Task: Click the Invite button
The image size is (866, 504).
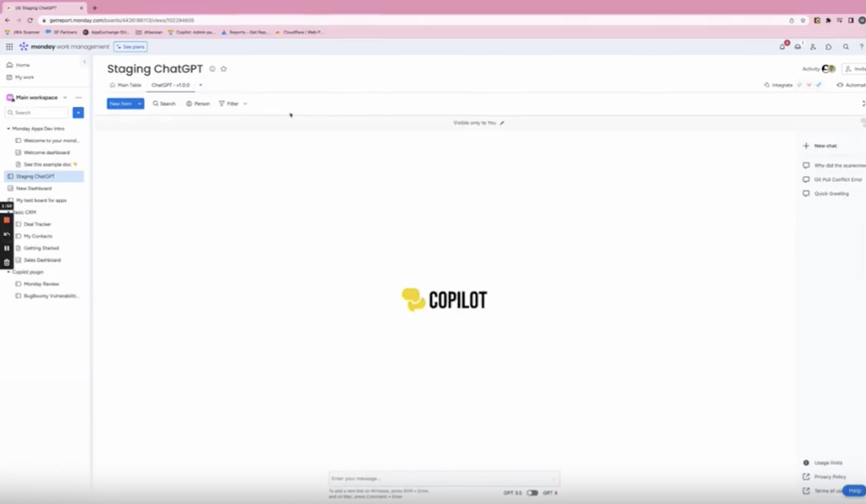Action: [x=854, y=69]
